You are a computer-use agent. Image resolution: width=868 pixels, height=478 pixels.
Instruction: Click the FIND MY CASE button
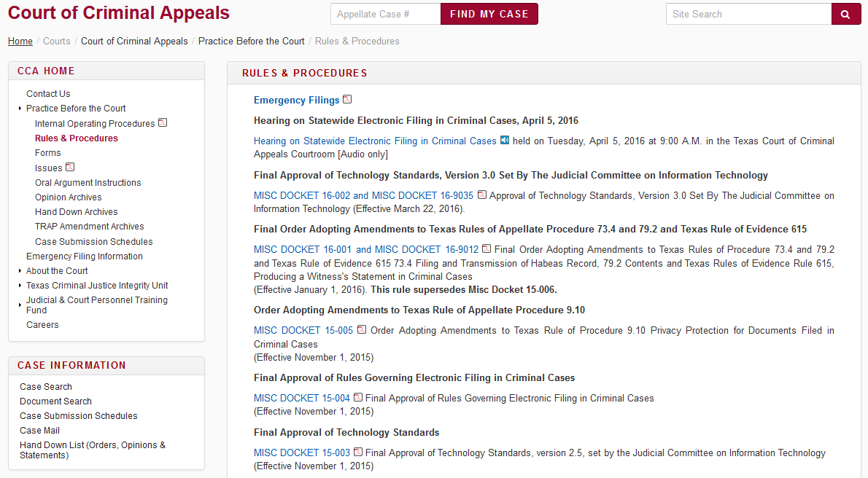pos(489,15)
